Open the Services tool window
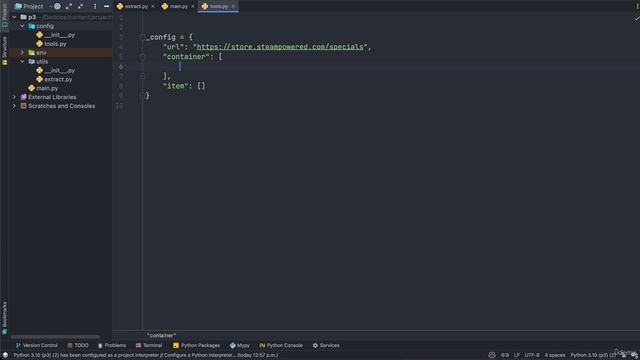The height and width of the screenshot is (360, 640). click(x=326, y=345)
